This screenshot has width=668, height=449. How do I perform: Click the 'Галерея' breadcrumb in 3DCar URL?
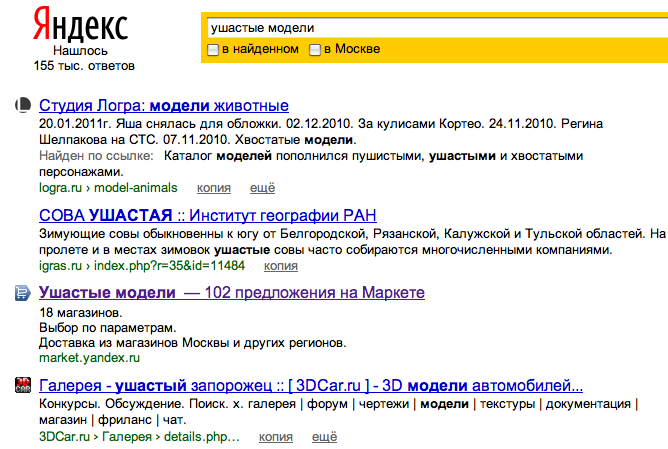127,437
